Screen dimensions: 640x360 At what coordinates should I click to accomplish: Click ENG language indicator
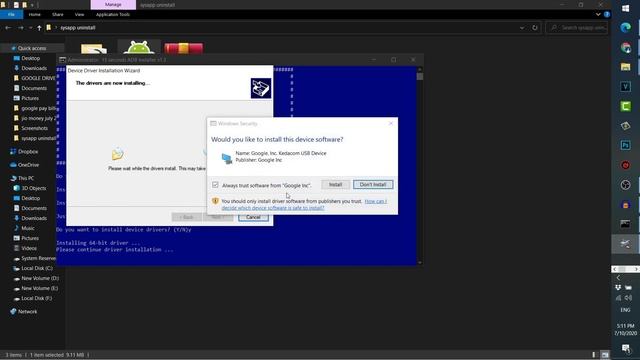tap(625, 310)
